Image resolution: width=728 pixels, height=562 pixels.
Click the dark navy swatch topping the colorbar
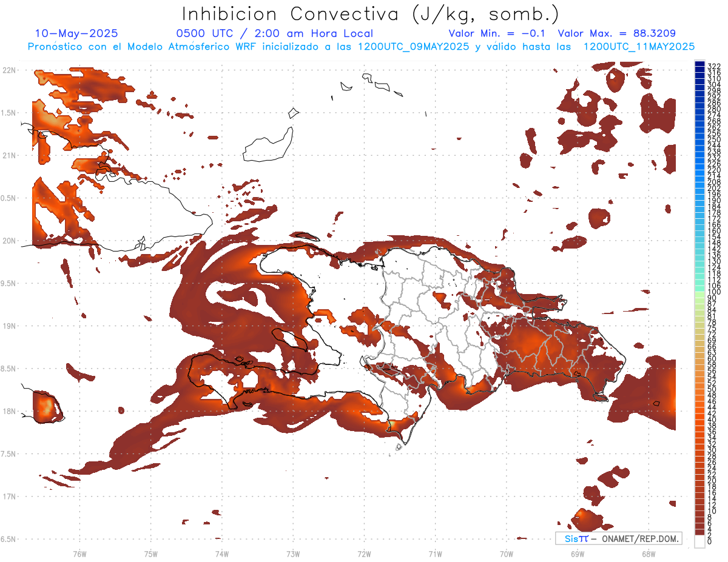(x=700, y=64)
